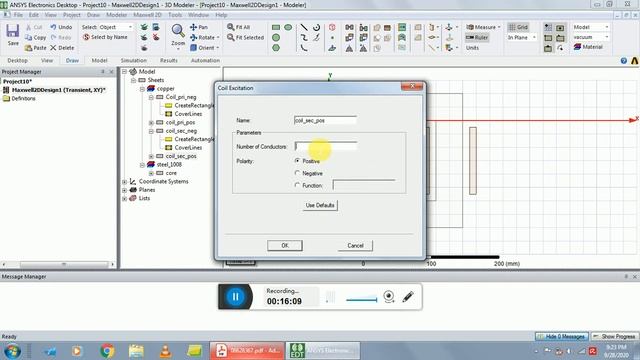Open VLC from the taskbar
Screen dimensions: 640x360
tap(165, 351)
